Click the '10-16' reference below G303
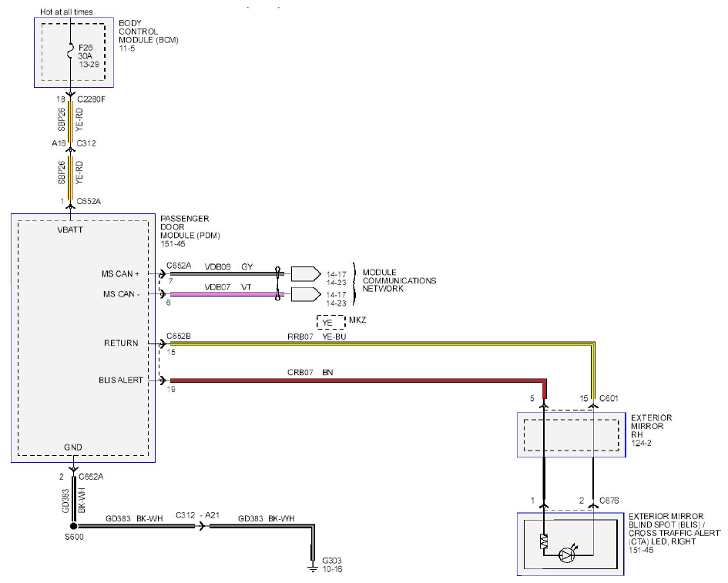The width and height of the screenshot is (728, 583). (332, 569)
